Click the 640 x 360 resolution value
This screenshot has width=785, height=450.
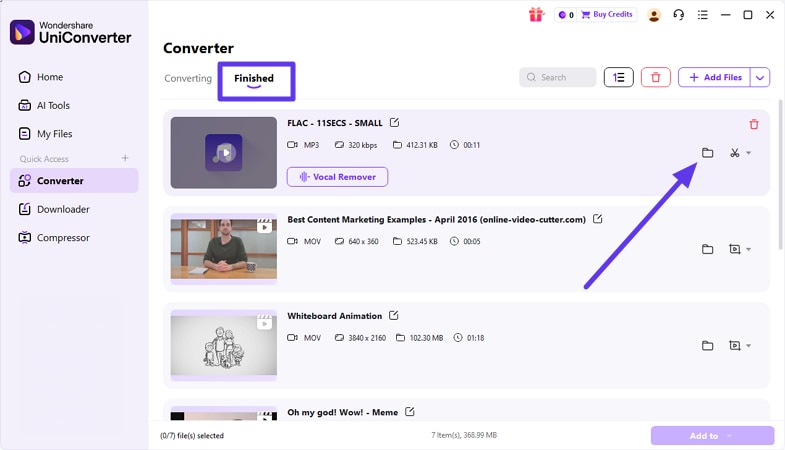363,241
